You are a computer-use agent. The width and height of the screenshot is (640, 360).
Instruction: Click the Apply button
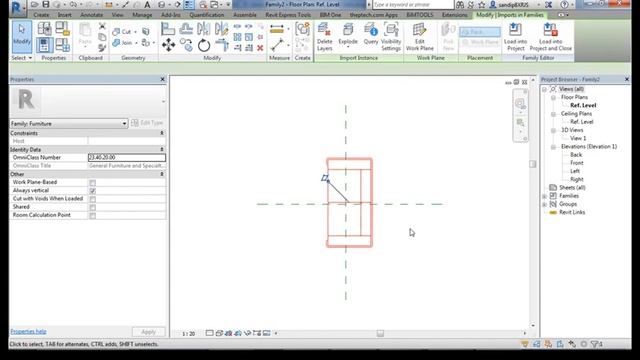tap(149, 332)
